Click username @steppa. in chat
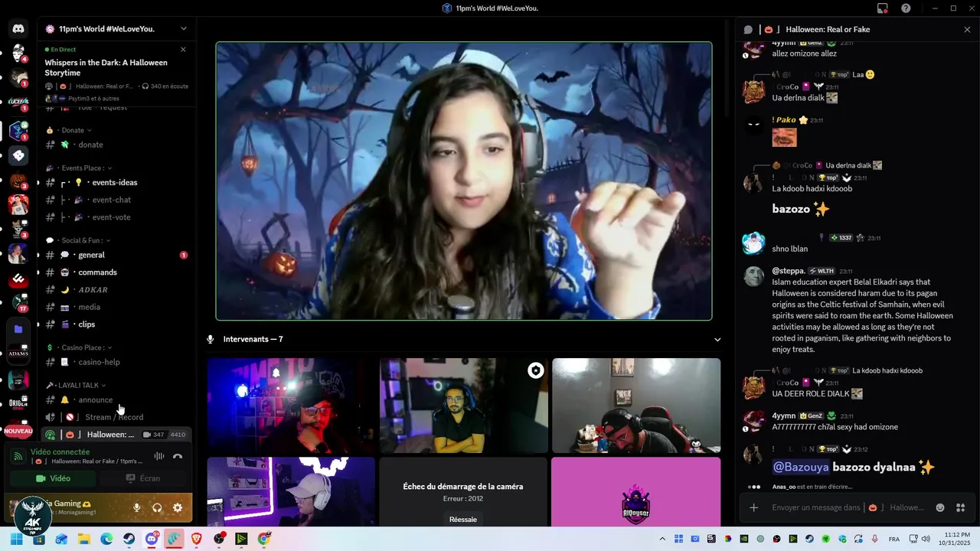Image resolution: width=980 pixels, height=551 pixels. point(788,271)
